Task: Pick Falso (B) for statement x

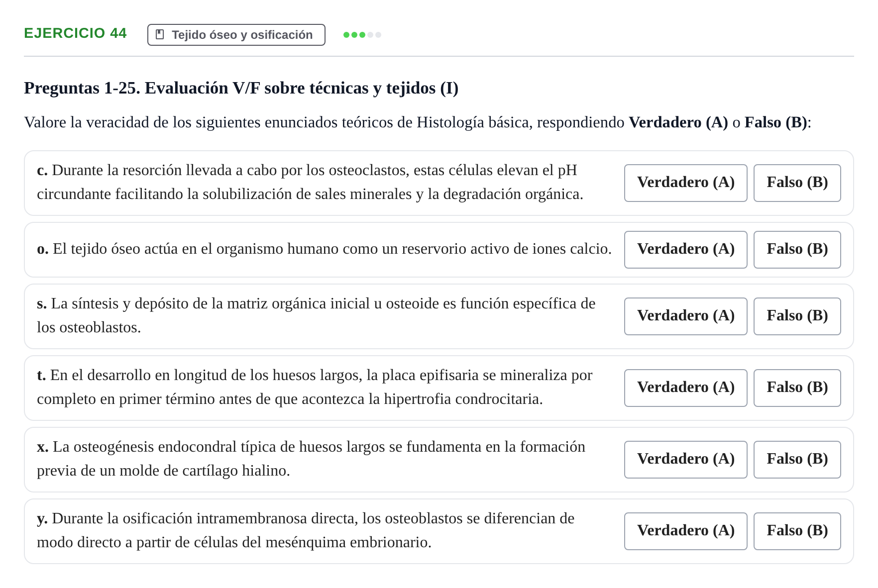Action: pos(797,460)
